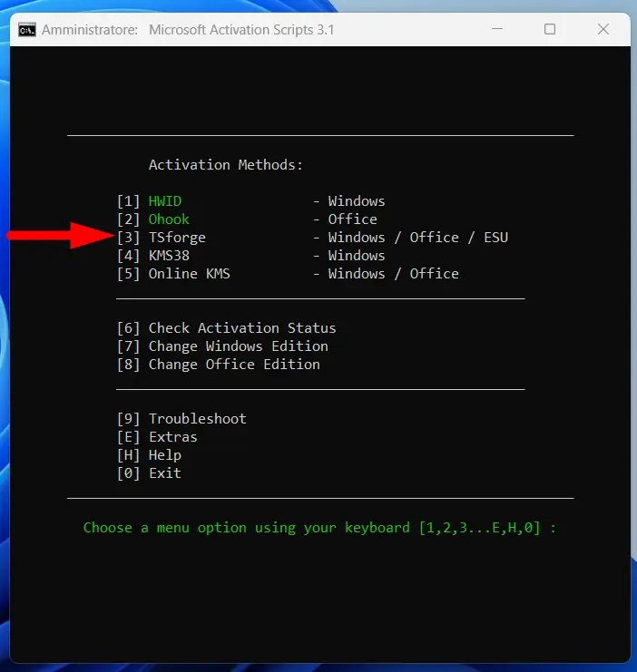This screenshot has width=637, height=672.
Task: Click 'Windows / Office' beside Online KMS
Action: (x=393, y=274)
